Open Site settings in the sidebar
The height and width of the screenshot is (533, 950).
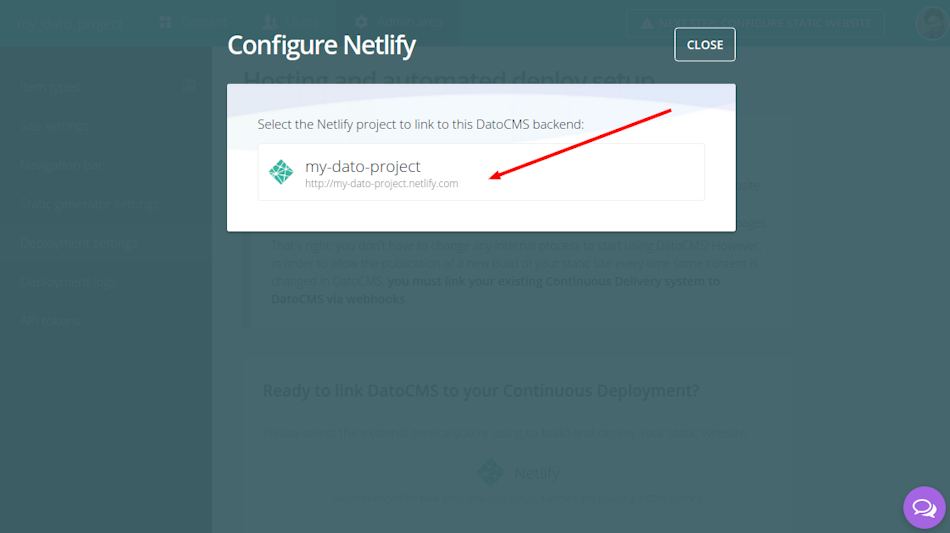[x=55, y=126]
